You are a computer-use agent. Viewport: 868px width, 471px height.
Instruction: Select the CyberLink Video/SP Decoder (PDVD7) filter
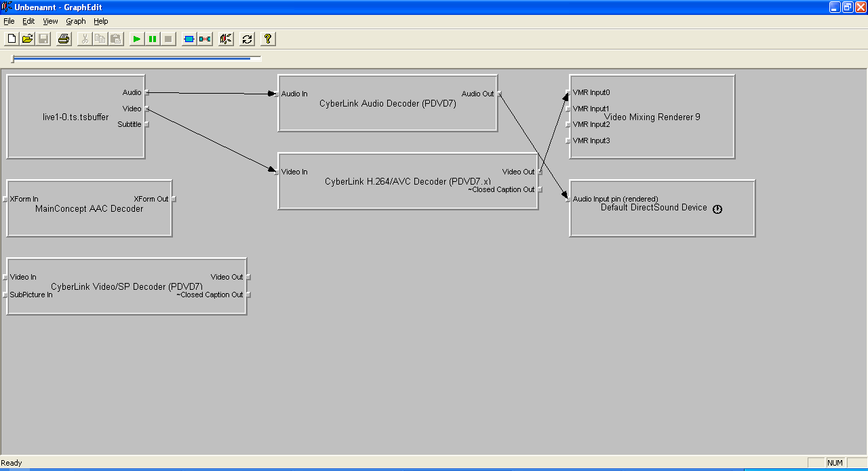(x=126, y=286)
